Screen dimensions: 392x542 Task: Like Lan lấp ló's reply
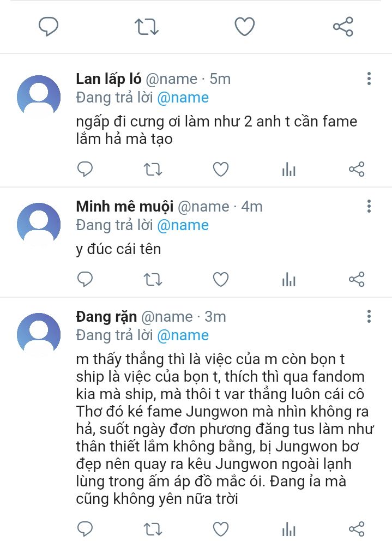click(220, 170)
